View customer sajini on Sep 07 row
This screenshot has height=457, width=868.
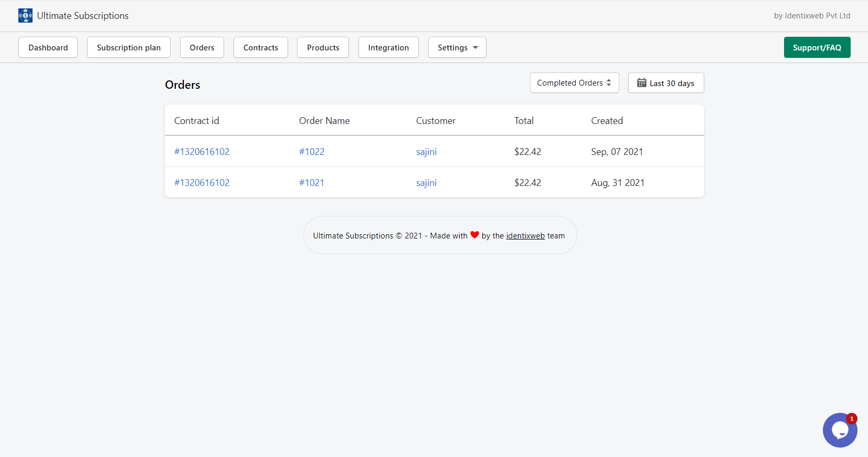click(426, 152)
